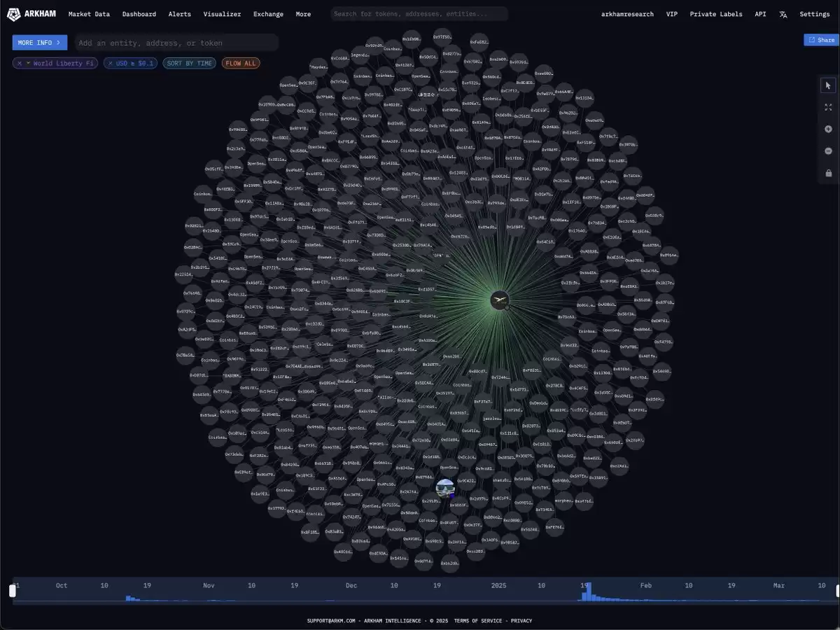Viewport: 840px width, 630px height.
Task: Open the MORE INFO panel
Action: click(40, 43)
